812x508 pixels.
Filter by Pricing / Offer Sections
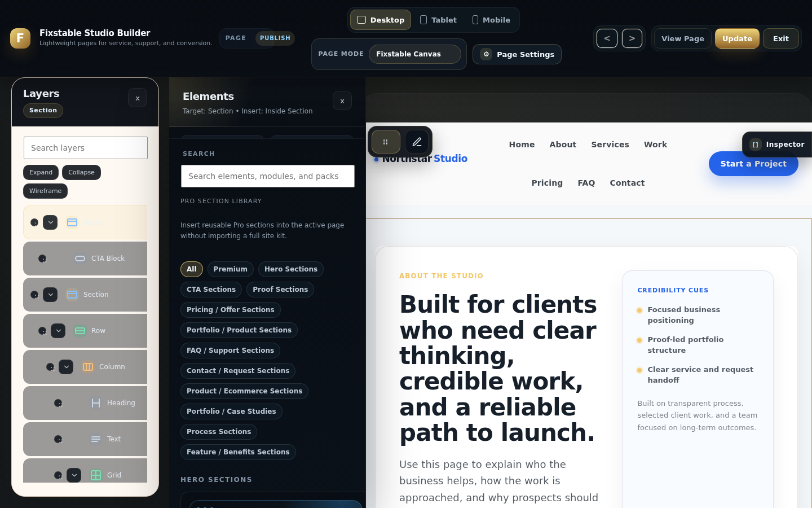231,310
